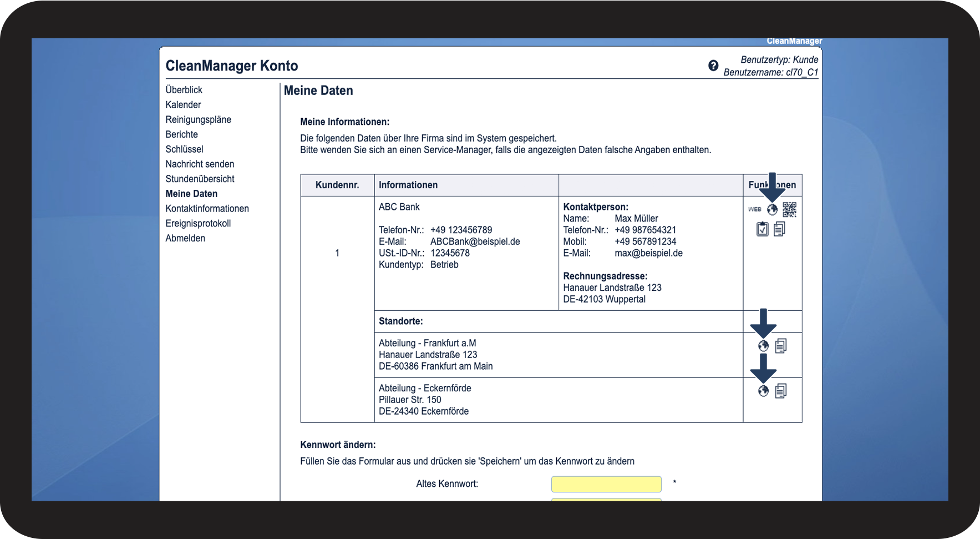Open Nachricht senden page

point(200,164)
